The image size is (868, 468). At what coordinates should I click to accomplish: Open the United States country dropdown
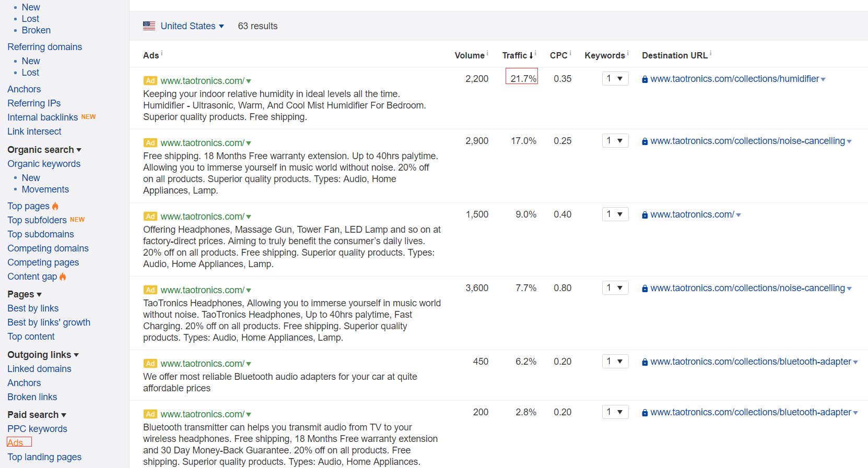pyautogui.click(x=192, y=26)
